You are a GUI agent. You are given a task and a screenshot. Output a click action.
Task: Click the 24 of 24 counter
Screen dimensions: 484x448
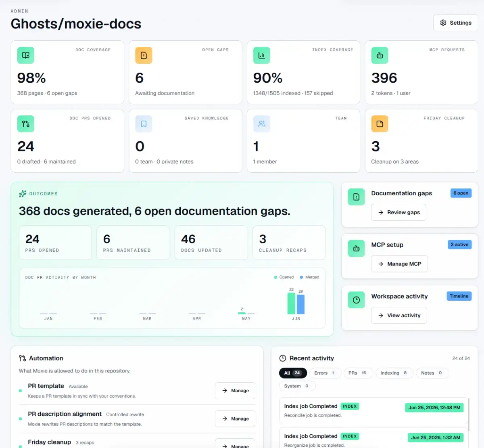[x=461, y=358]
